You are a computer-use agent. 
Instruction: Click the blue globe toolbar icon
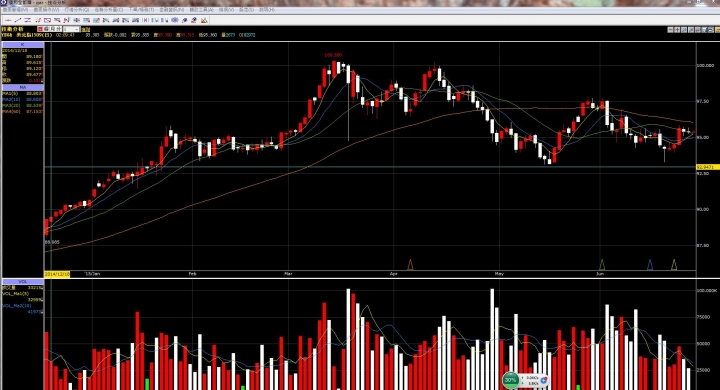pyautogui.click(x=174, y=20)
